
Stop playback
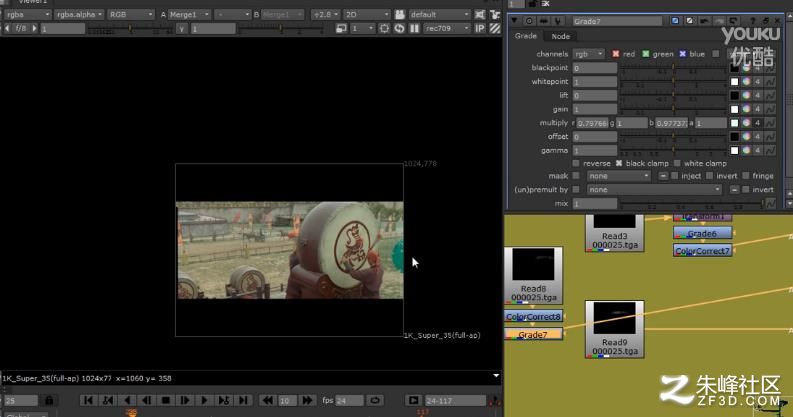[165, 400]
